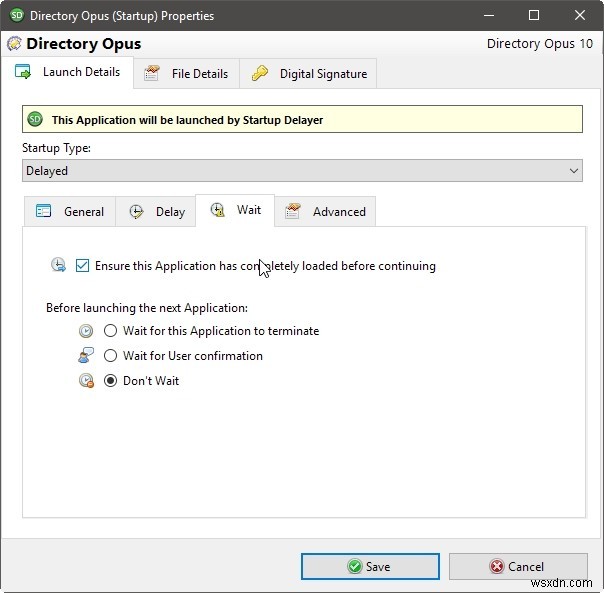
Task: Switch to the Launch Details tab
Action: click(x=68, y=72)
